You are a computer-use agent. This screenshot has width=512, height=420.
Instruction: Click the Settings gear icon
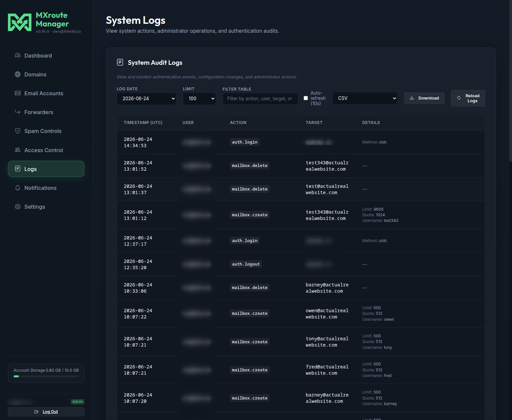(x=18, y=207)
